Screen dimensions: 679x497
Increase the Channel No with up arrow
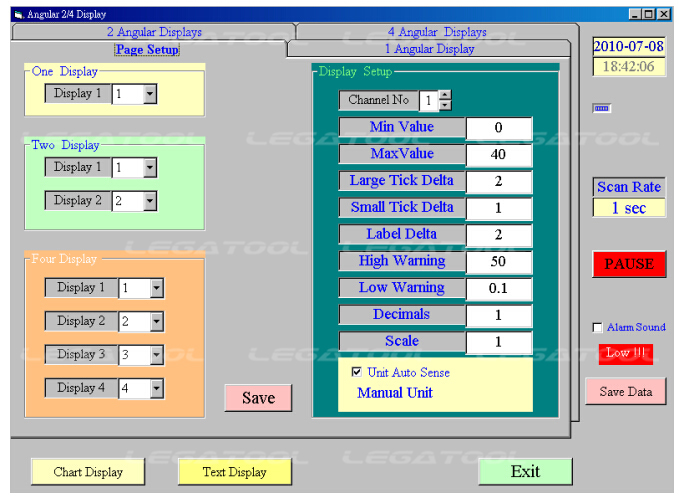pos(445,95)
